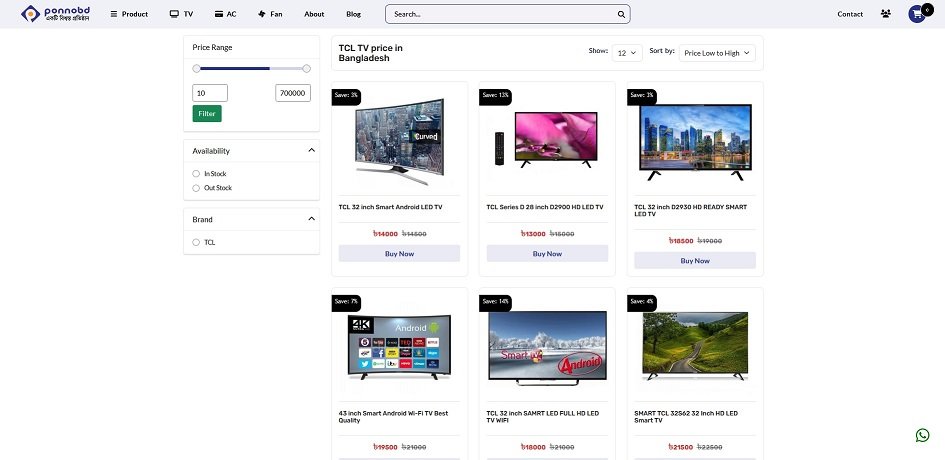
Task: Open the Smart TV Android winter image
Action: click(547, 348)
